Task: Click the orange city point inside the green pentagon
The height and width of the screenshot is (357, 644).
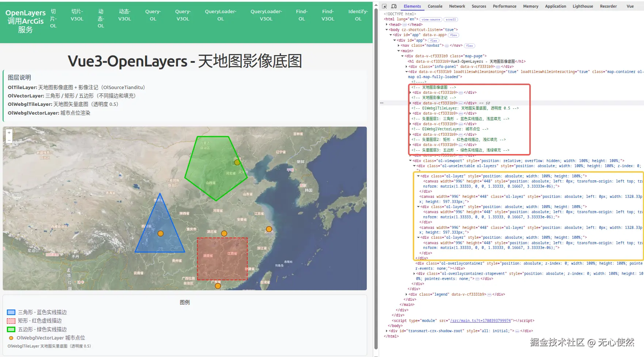Action: pyautogui.click(x=237, y=162)
